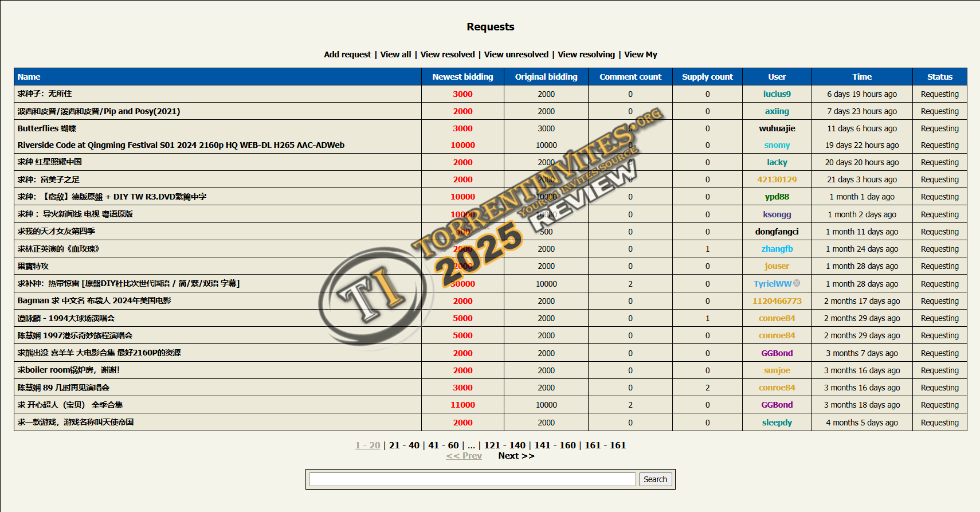Click the << Prev pagination link
The height and width of the screenshot is (512, 980).
tap(464, 456)
